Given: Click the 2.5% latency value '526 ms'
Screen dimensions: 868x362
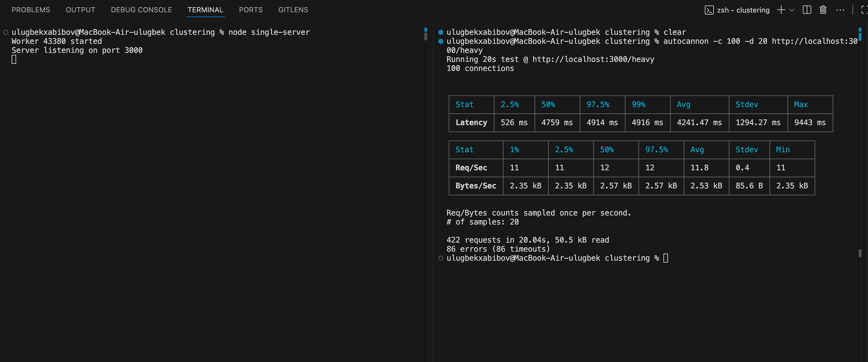Looking at the screenshot, I should pos(514,123).
